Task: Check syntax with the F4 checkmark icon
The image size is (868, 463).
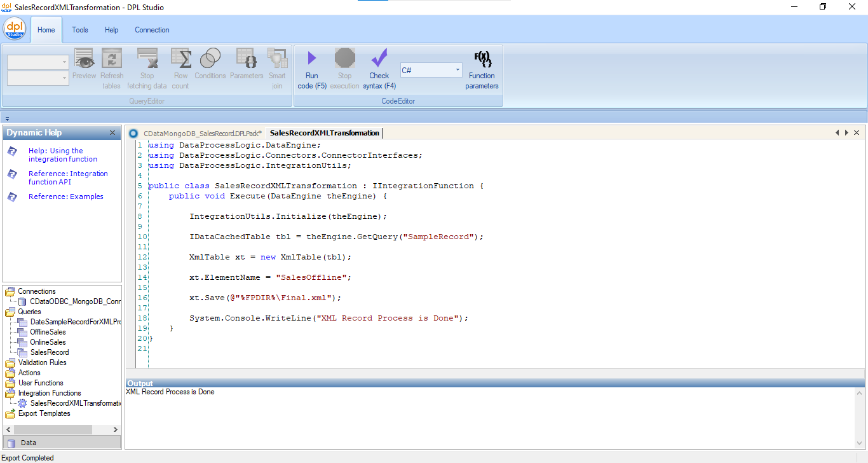Action: tap(379, 59)
